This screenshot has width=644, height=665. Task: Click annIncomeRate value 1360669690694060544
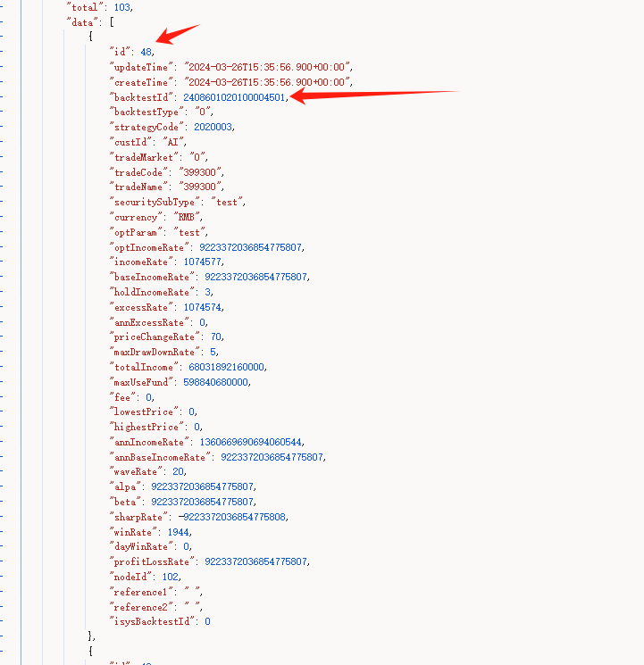[x=250, y=442]
